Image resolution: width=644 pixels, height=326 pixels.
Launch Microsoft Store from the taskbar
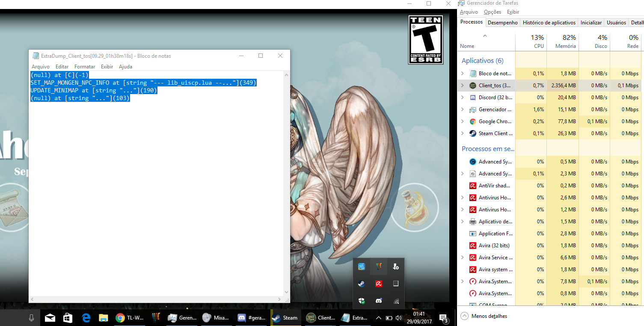pos(68,318)
